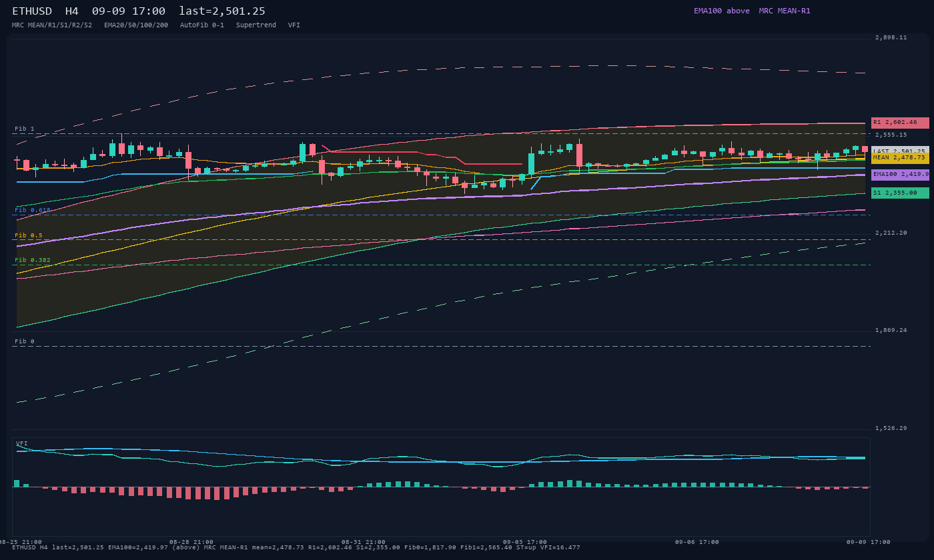The height and width of the screenshot is (560, 934).
Task: Click the 08-28 21:00 time axis label
Action: pos(191,542)
